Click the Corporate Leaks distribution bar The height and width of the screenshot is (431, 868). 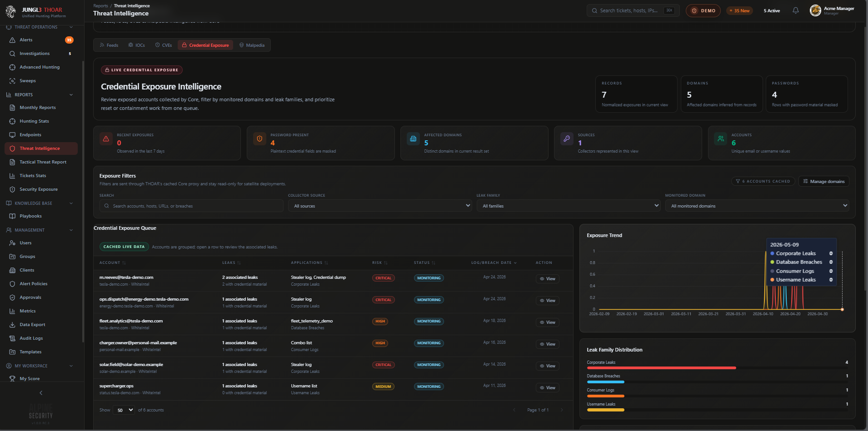(x=661, y=368)
